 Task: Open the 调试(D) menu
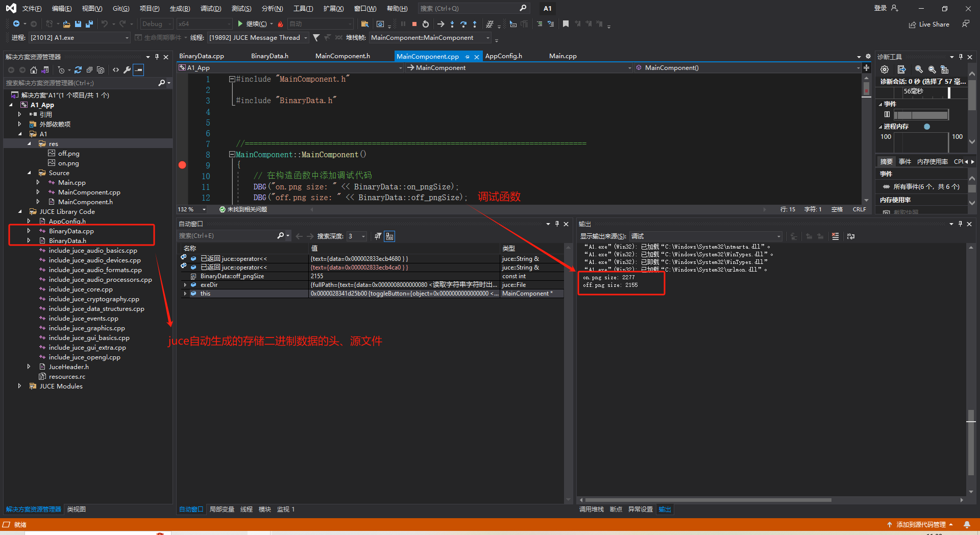(211, 9)
